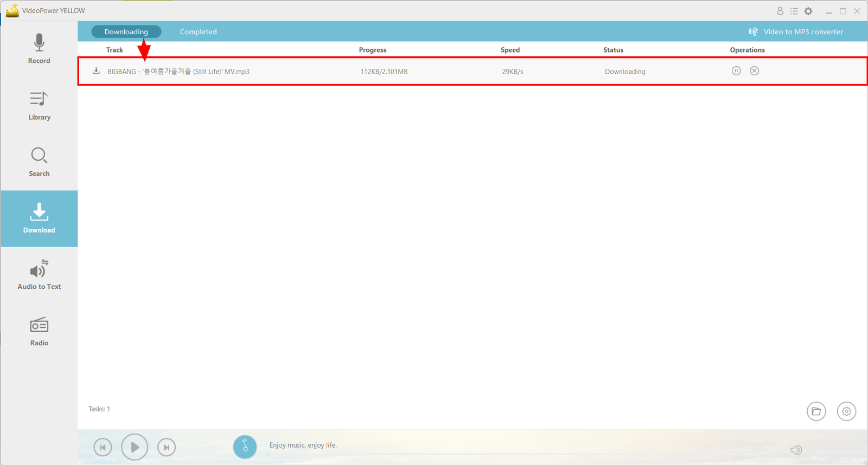
Task: Click the Status column header
Action: coord(614,50)
